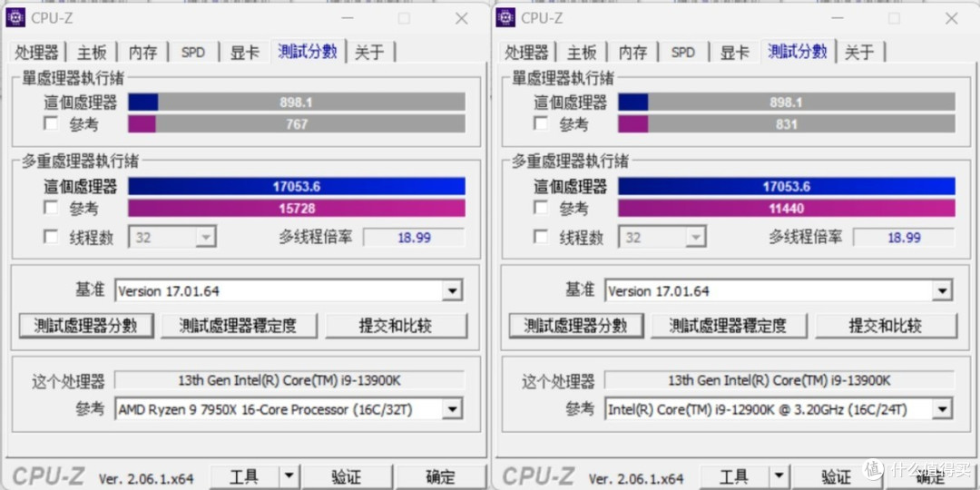Open thread count 32 dropdown in right window
This screenshot has width=980, height=490.
[662, 238]
